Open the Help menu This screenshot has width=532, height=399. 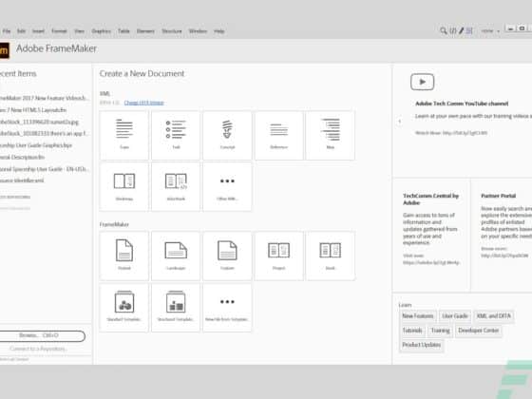(218, 31)
